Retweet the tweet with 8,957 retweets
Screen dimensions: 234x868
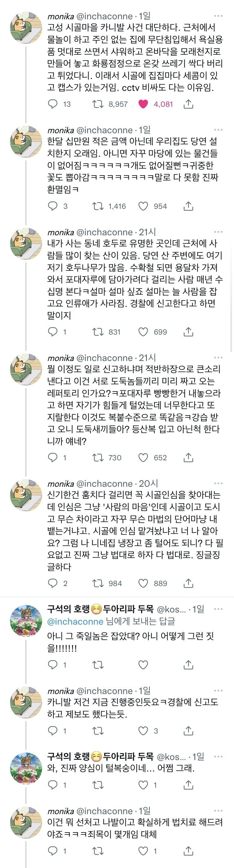click(x=98, y=104)
